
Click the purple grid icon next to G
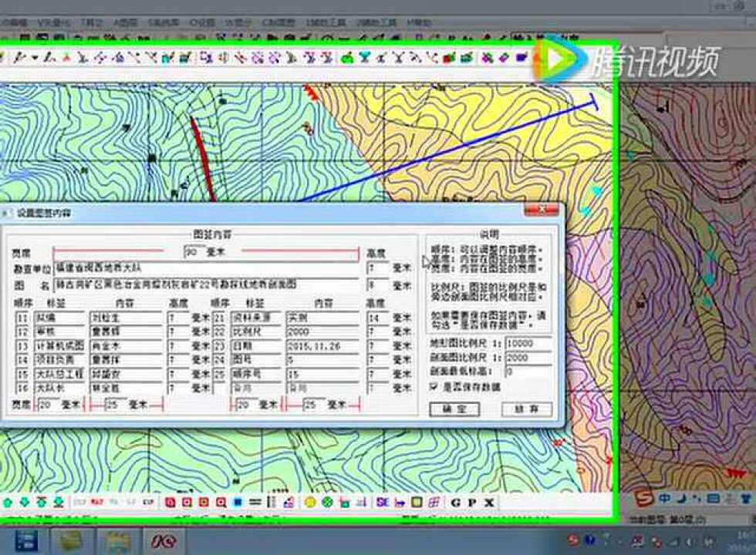pos(434,503)
